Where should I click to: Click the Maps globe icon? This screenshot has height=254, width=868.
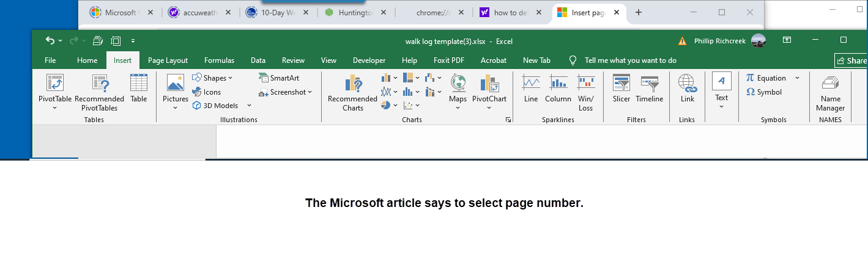[458, 83]
